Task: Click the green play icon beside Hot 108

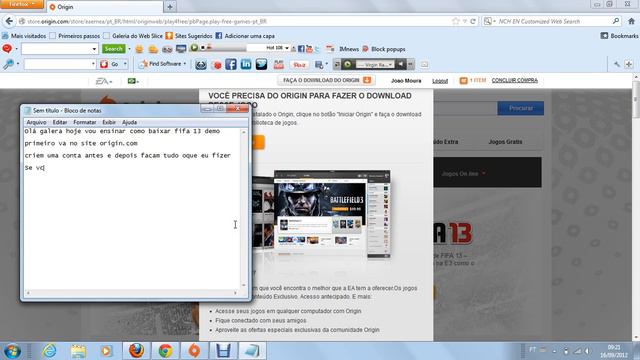Action: point(194,48)
